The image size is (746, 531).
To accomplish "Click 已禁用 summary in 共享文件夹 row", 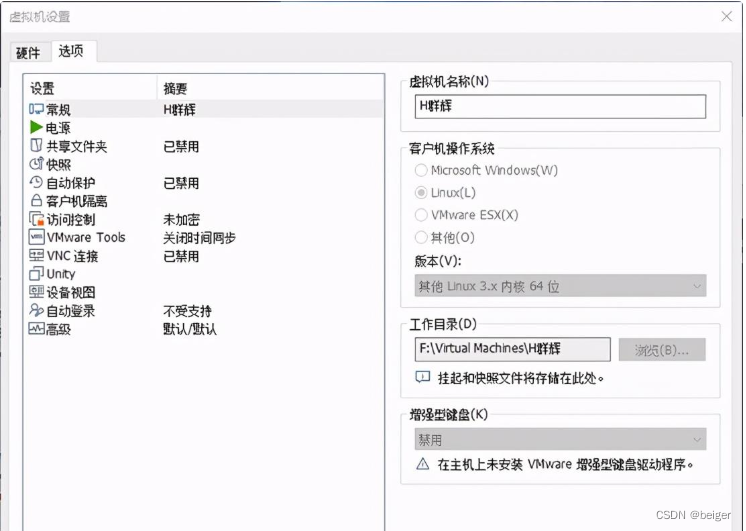I will pyautogui.click(x=181, y=147).
